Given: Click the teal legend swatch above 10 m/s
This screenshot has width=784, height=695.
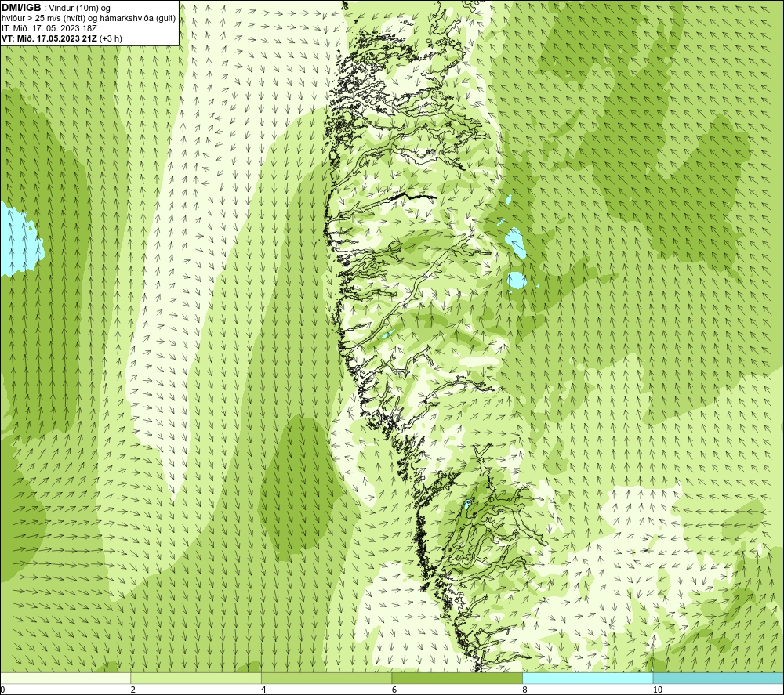Looking at the screenshot, I should tap(718, 678).
